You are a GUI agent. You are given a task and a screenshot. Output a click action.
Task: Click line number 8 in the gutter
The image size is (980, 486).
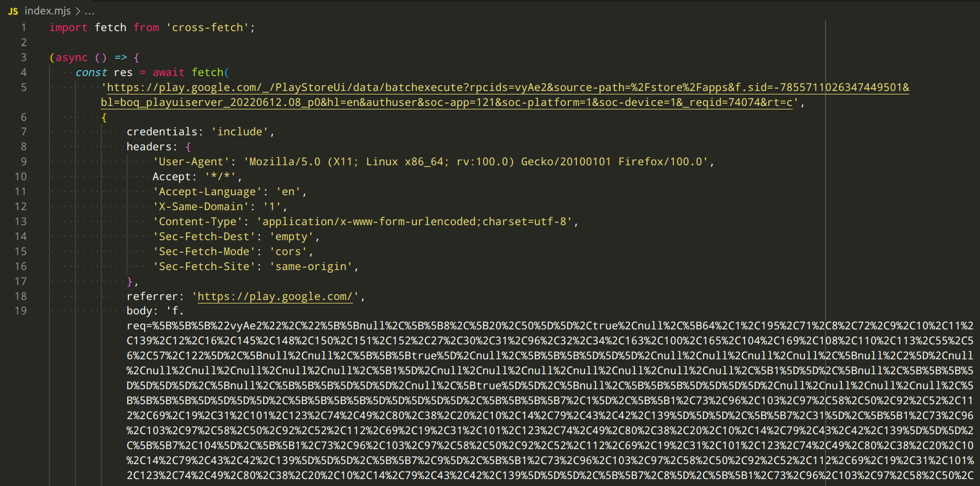(x=24, y=147)
